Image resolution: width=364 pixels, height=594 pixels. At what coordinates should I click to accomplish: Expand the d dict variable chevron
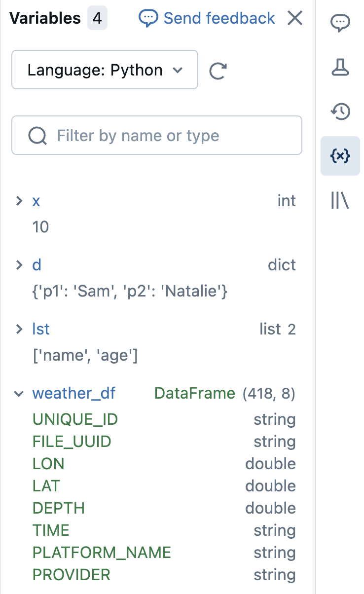(19, 265)
